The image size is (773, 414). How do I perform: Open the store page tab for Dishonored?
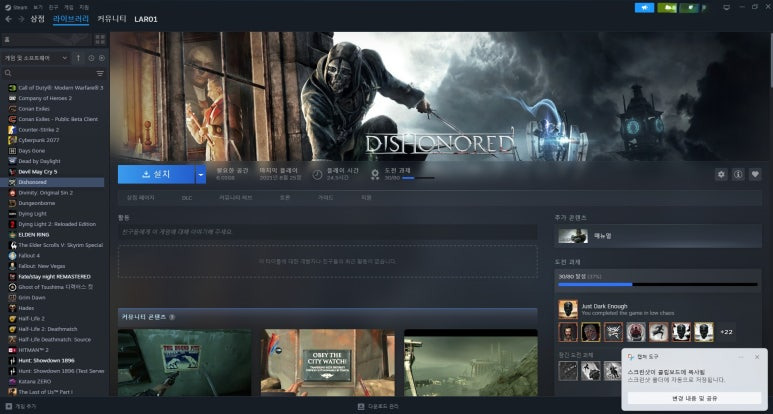(x=141, y=198)
